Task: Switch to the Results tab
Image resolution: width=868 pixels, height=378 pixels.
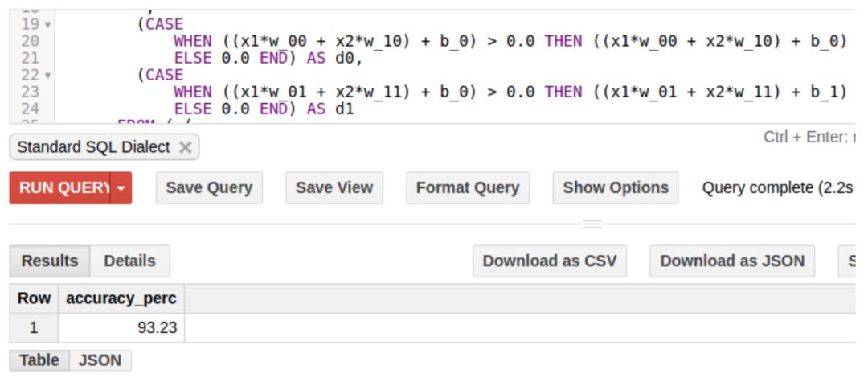Action: point(50,261)
